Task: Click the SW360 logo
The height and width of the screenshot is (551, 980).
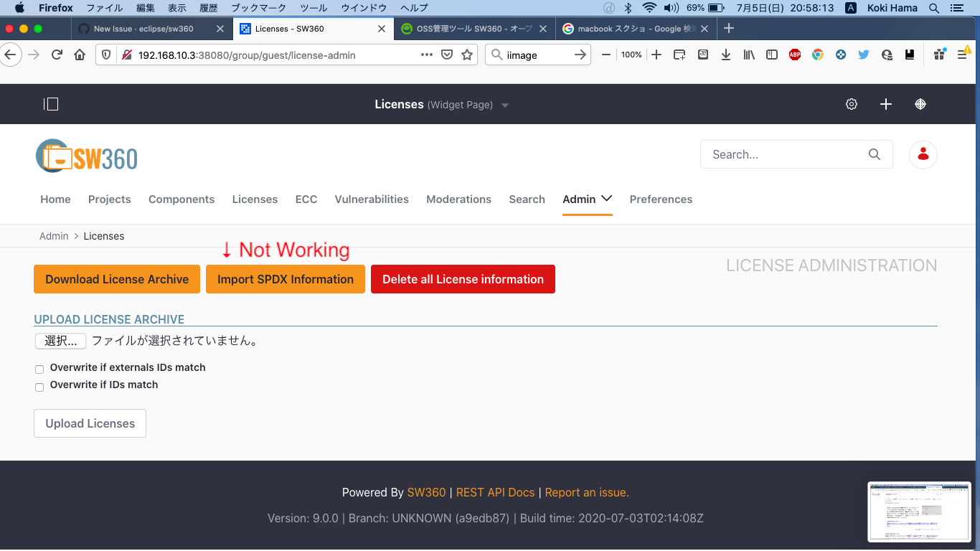Action: click(86, 155)
